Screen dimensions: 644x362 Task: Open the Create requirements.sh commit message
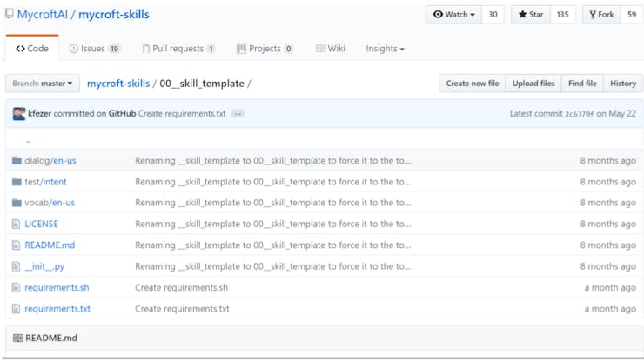point(182,288)
